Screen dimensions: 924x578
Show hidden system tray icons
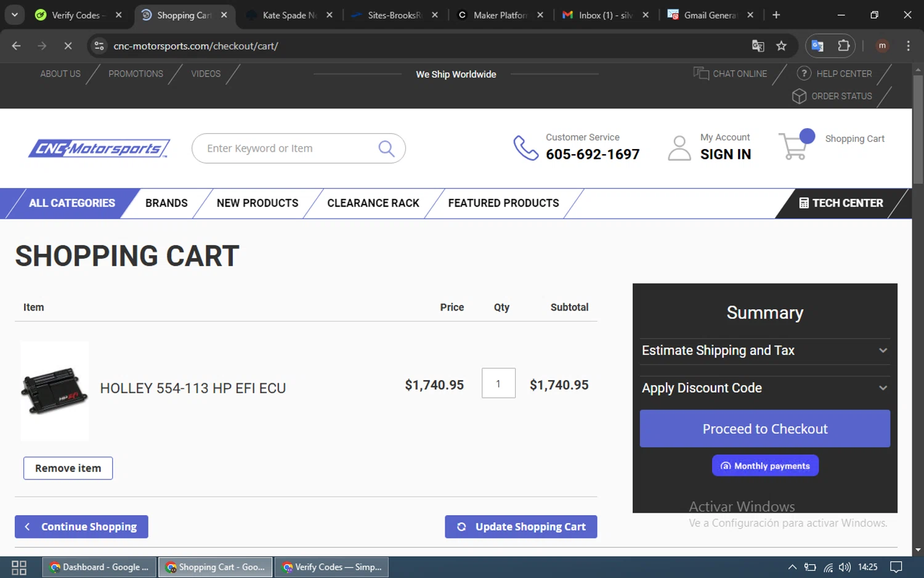[x=792, y=567]
